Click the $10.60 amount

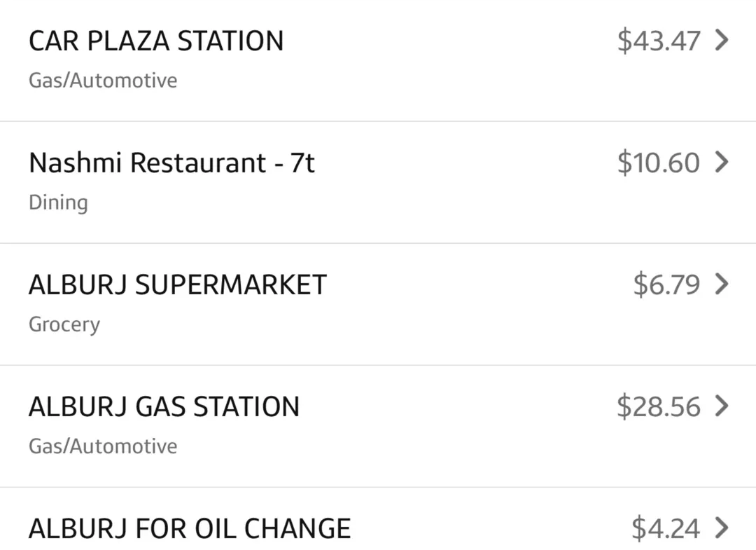click(659, 163)
